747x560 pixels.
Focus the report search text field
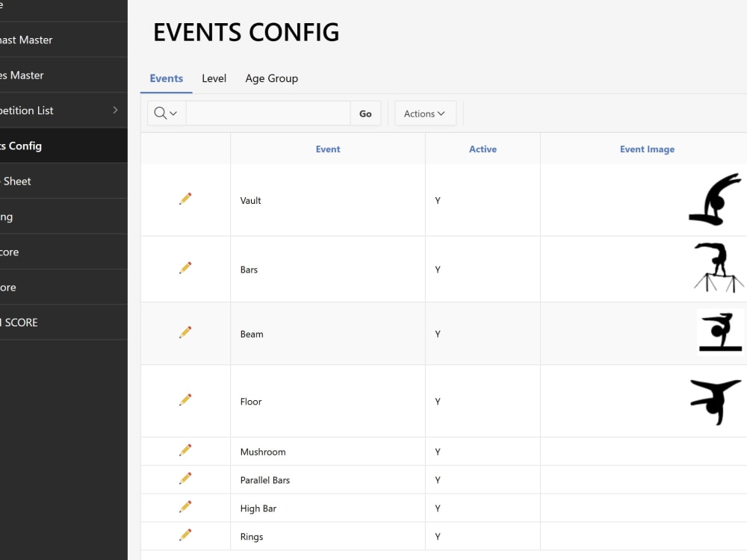[x=268, y=113]
